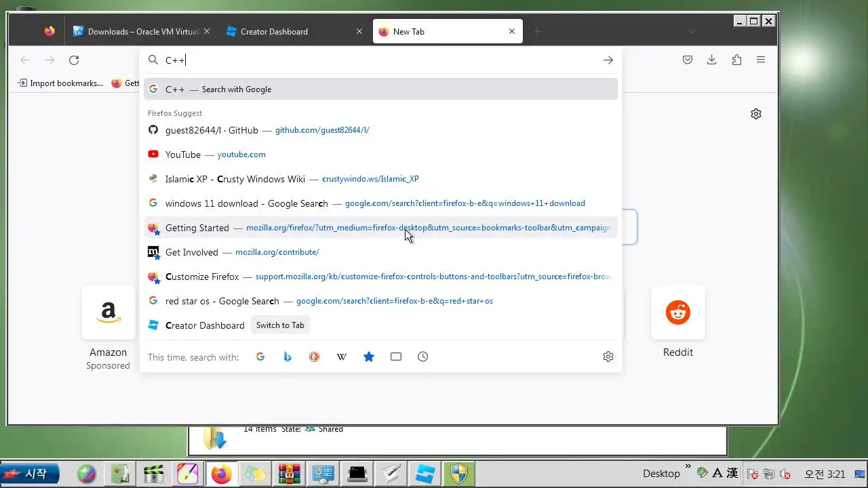The height and width of the screenshot is (488, 868).
Task: Close the Creator Dashboard tab
Action: (360, 31)
